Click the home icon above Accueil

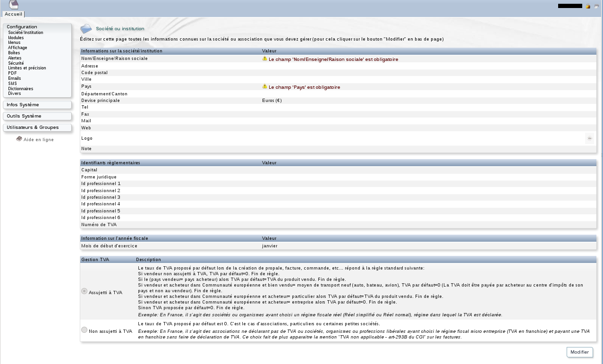[x=14, y=5]
